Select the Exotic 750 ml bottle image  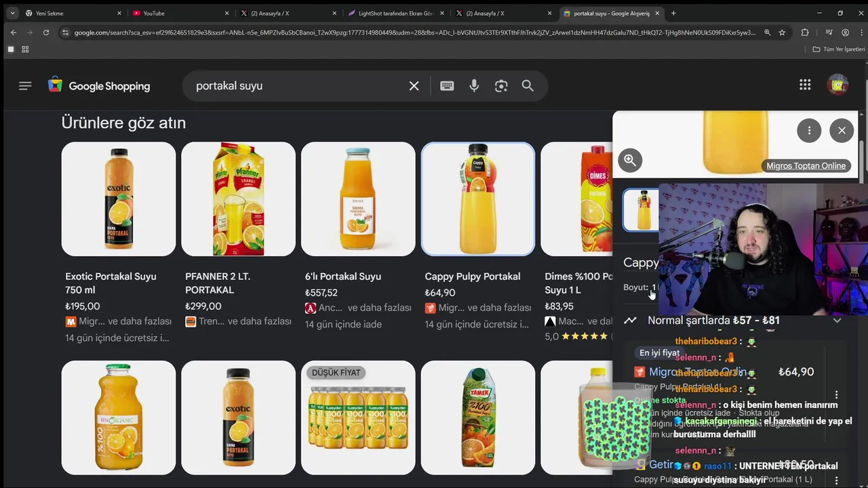click(119, 199)
